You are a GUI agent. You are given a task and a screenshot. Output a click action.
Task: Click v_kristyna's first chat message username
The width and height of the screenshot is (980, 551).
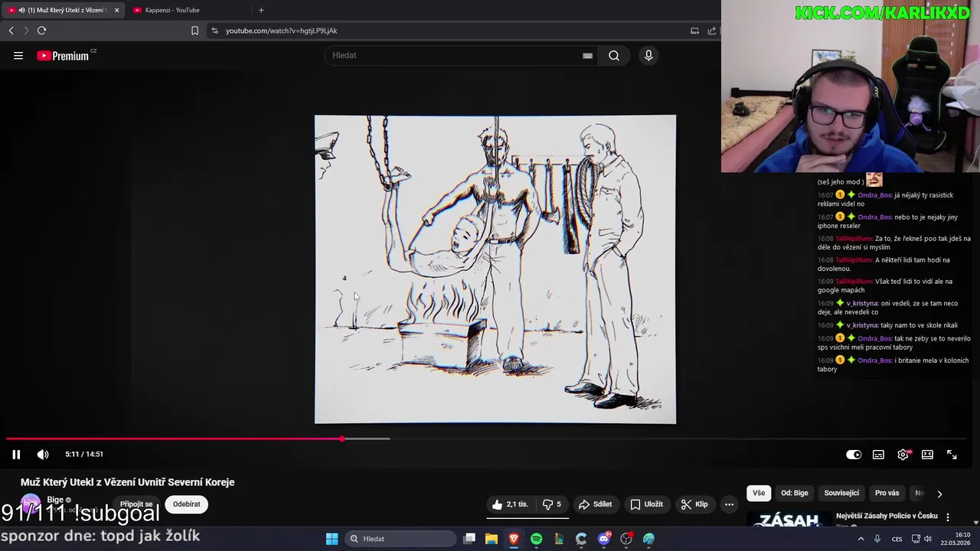[863, 303]
